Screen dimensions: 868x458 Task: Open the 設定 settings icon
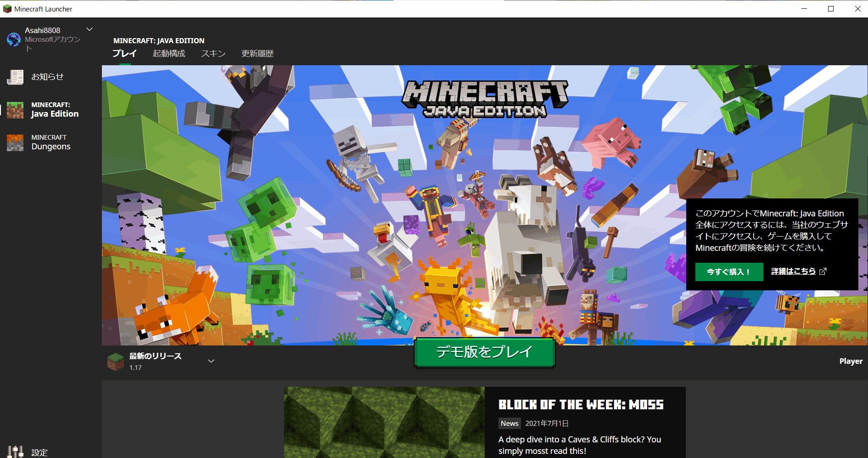pyautogui.click(x=15, y=452)
